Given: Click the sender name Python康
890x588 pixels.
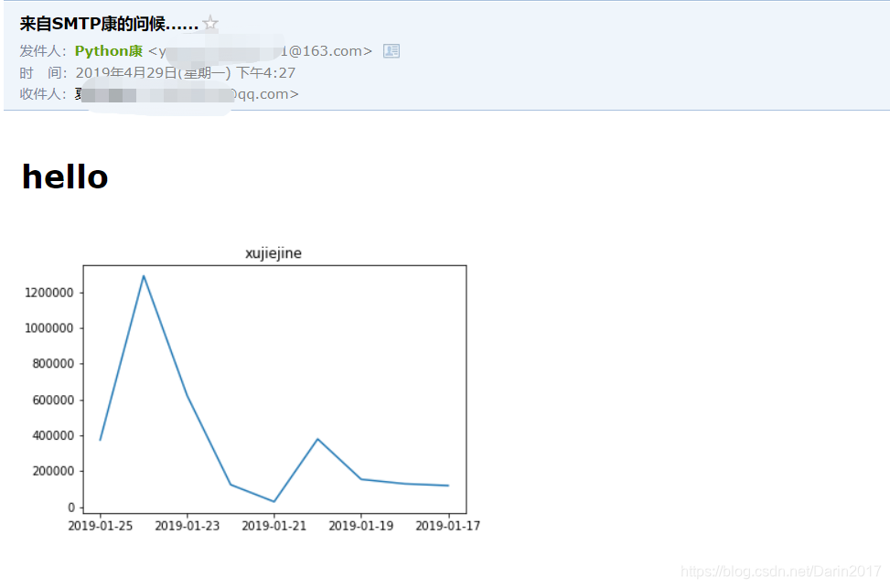Looking at the screenshot, I should 109,51.
